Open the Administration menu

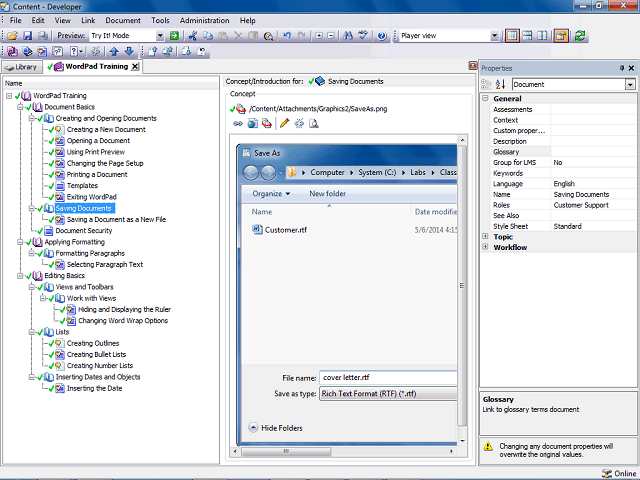pyautogui.click(x=204, y=20)
